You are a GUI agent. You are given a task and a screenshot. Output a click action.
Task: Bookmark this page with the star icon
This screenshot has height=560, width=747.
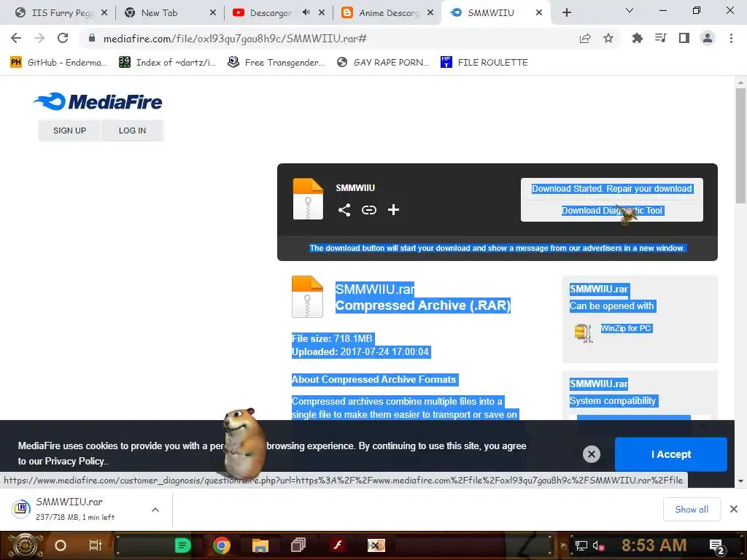point(608,38)
